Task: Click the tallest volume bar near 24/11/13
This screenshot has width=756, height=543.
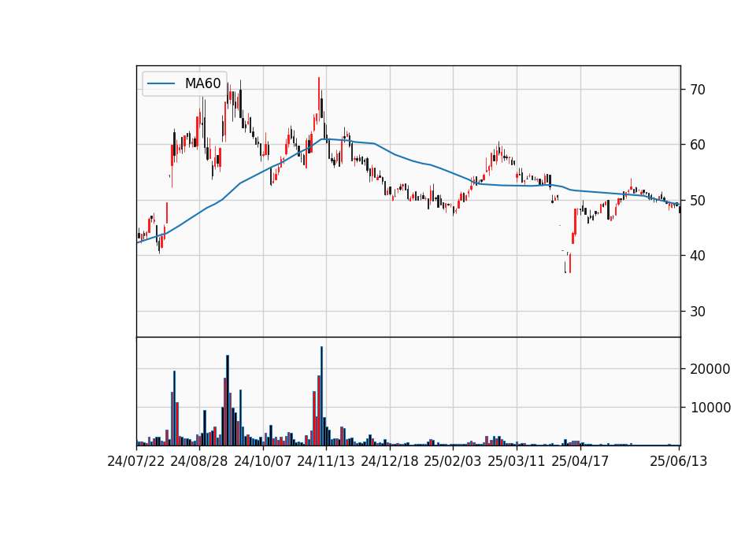Action: tap(321, 396)
